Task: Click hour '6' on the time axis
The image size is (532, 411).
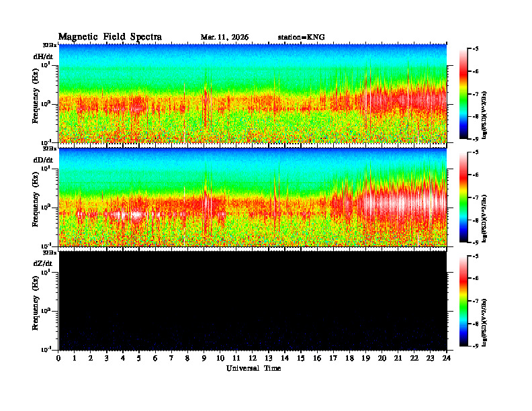Action: click(155, 359)
